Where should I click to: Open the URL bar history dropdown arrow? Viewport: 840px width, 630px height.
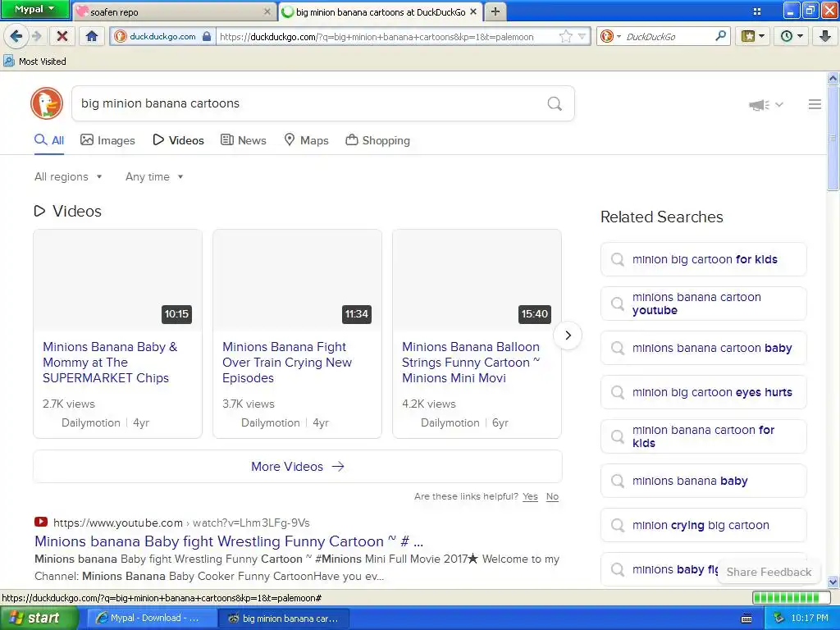582,36
